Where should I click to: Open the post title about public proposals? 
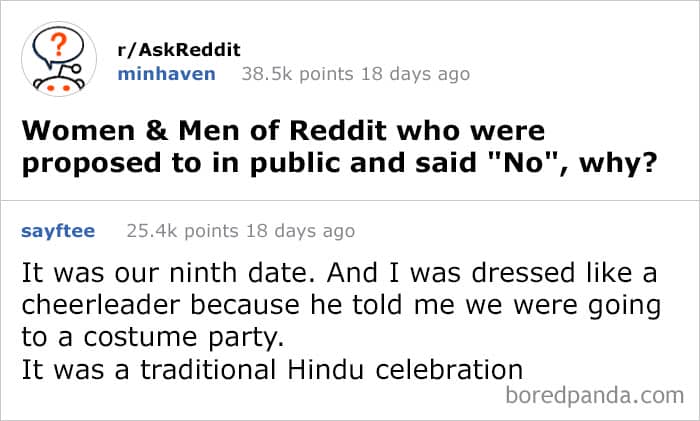point(339,147)
